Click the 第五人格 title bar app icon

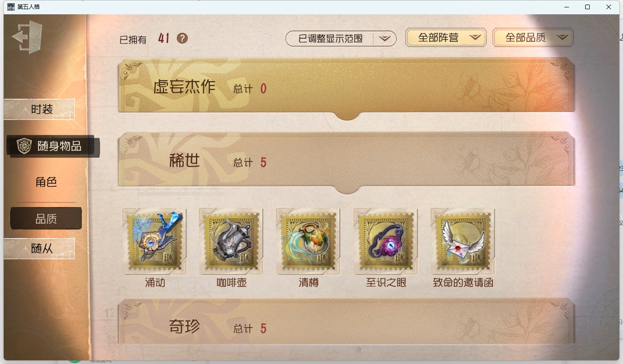pyautogui.click(x=11, y=7)
